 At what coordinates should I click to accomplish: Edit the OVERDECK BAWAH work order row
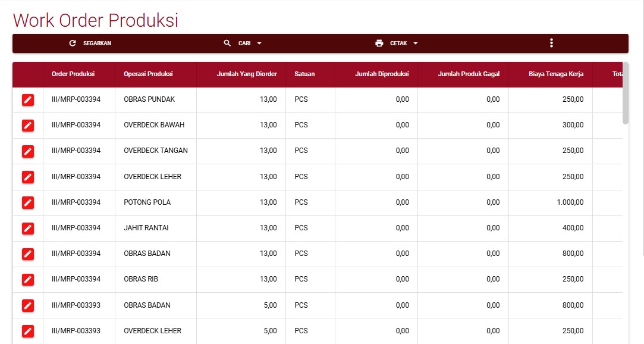[x=28, y=126]
